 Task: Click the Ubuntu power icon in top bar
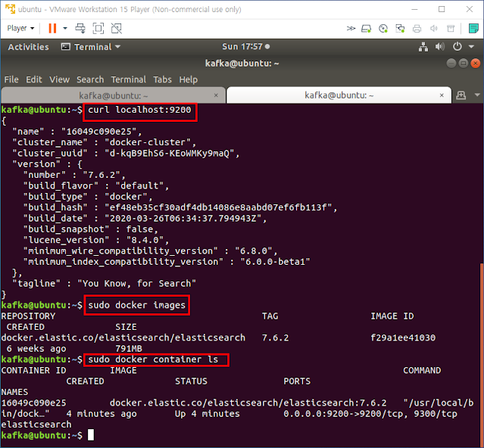pyautogui.click(x=457, y=47)
